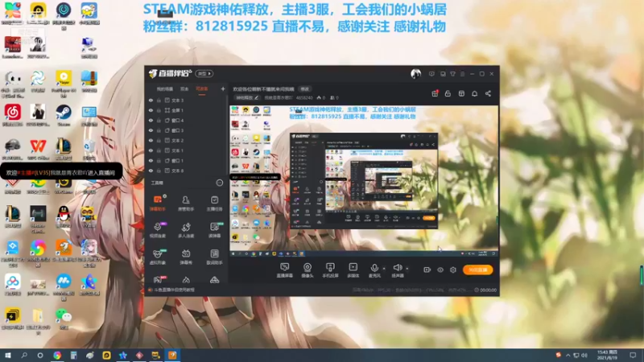Screen dimensions: 644x362
Task: Open the Chrome icon on the taskbar
Action: pyautogui.click(x=57, y=356)
